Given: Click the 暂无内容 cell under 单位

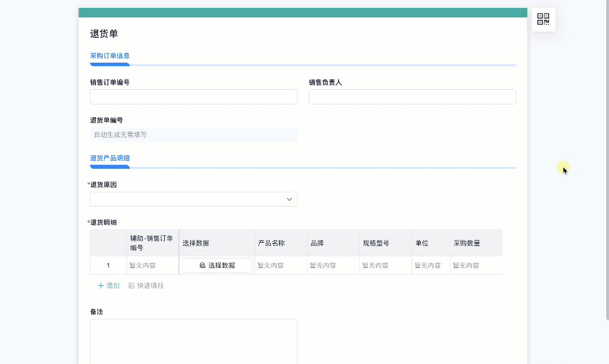Looking at the screenshot, I should (431, 265).
